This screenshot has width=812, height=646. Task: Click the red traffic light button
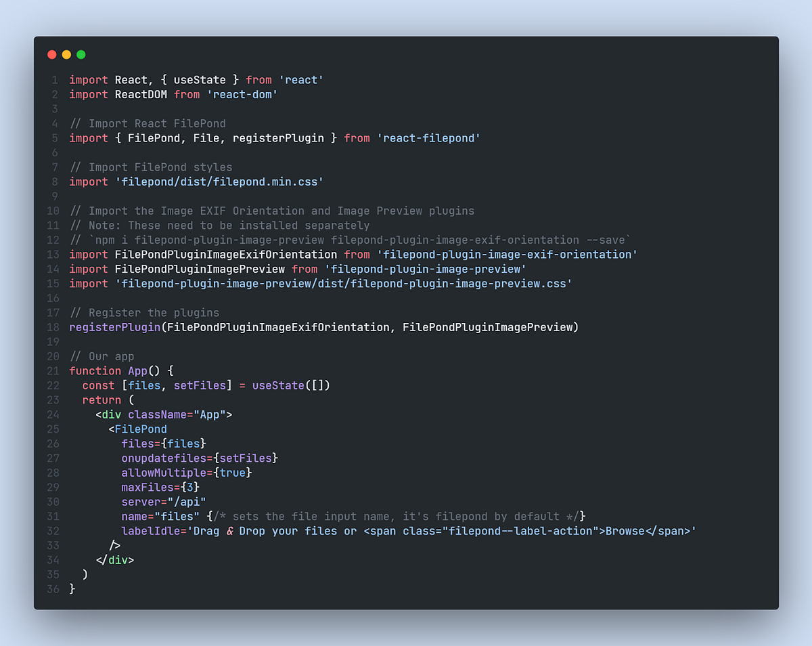(51, 54)
